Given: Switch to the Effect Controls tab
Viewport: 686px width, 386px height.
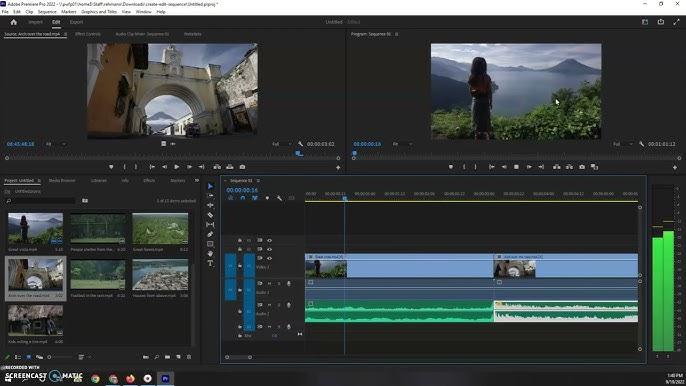Looking at the screenshot, I should coord(88,34).
